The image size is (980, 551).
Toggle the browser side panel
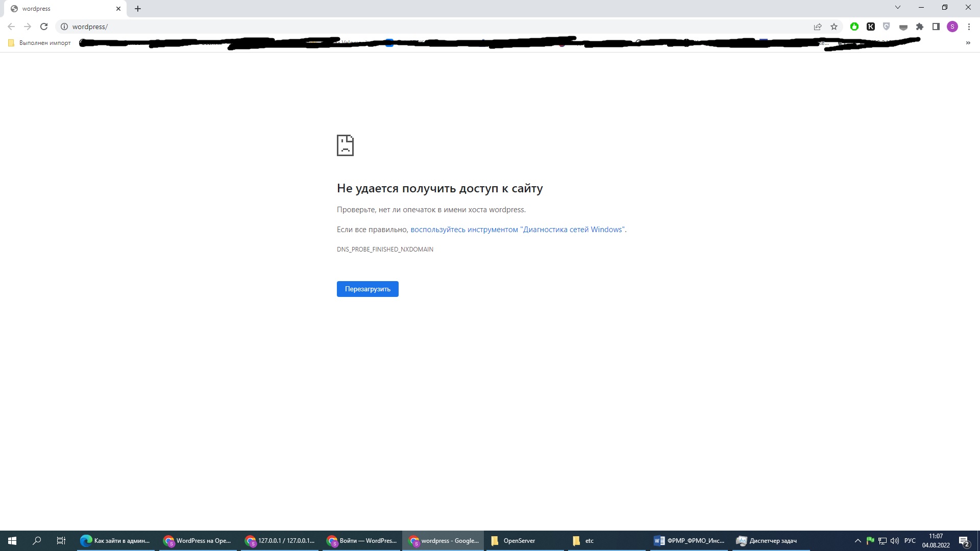936,27
